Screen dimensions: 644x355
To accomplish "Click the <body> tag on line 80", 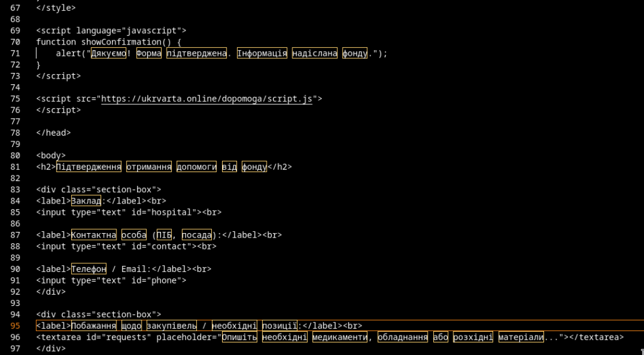I will click(x=51, y=156).
